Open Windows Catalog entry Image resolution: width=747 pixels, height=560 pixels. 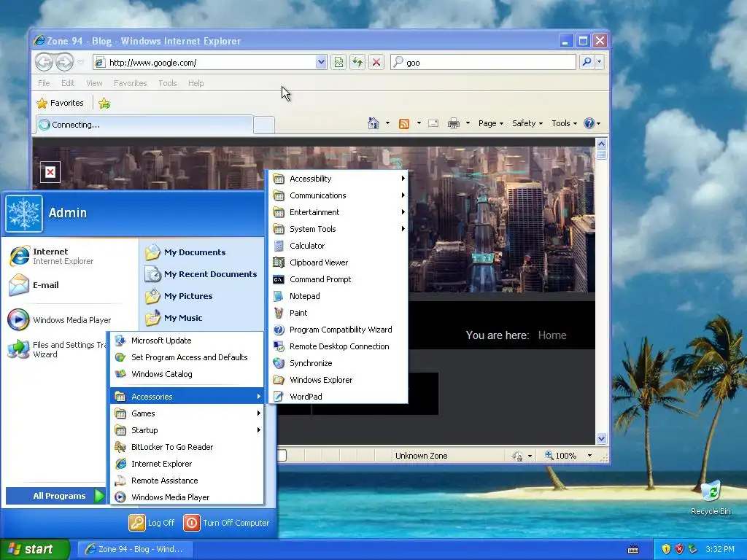(x=187, y=374)
